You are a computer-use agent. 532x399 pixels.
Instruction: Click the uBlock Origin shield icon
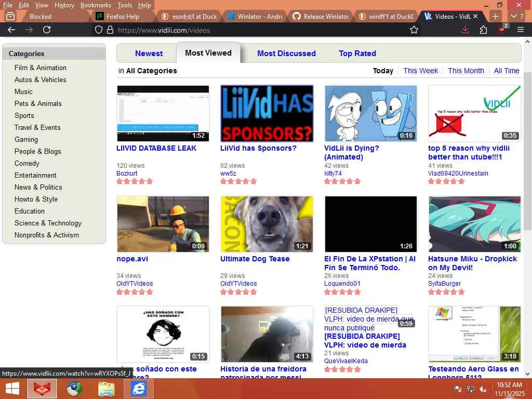pyautogui.click(x=502, y=29)
